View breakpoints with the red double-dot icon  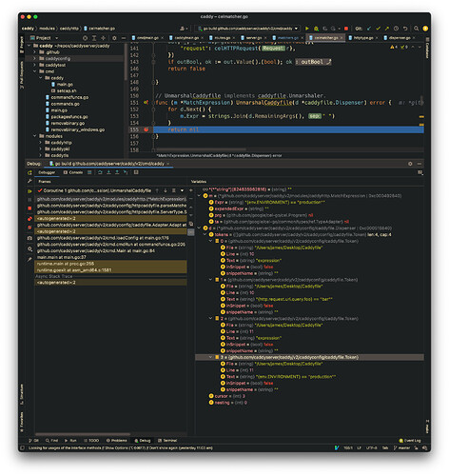pos(29,219)
